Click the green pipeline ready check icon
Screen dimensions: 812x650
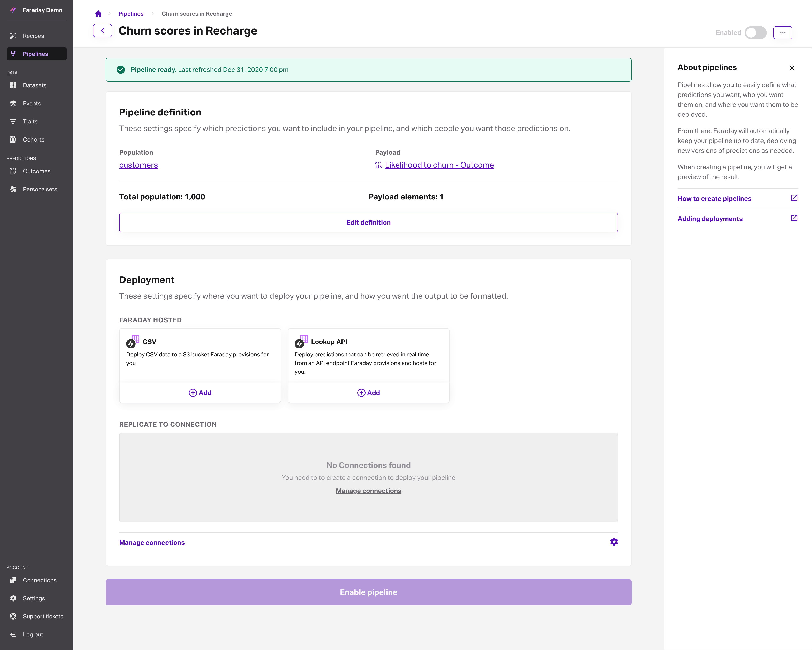coord(121,70)
